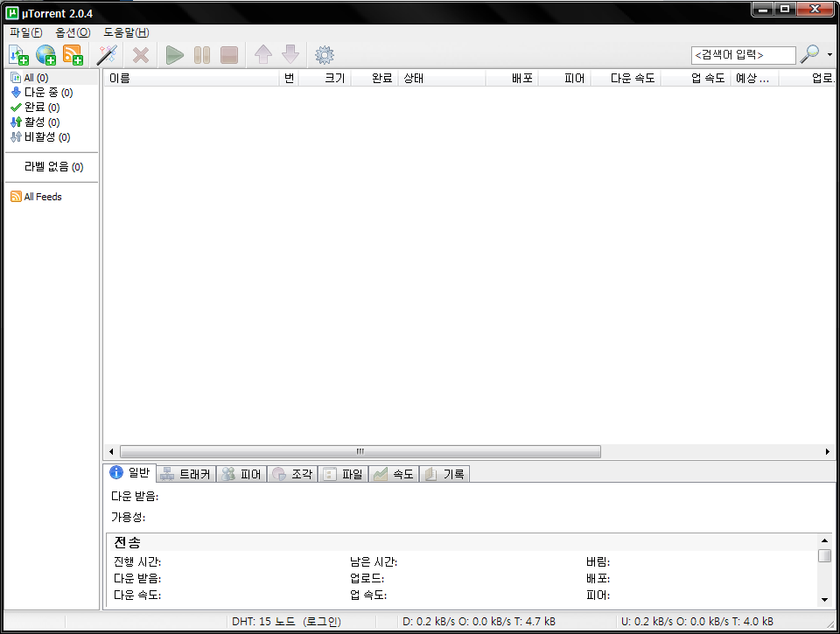Switch to 일반 tab
840x634 pixels.
(130, 473)
